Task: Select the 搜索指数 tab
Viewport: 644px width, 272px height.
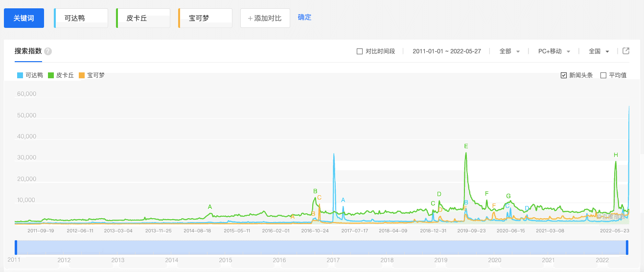Action: 28,51
